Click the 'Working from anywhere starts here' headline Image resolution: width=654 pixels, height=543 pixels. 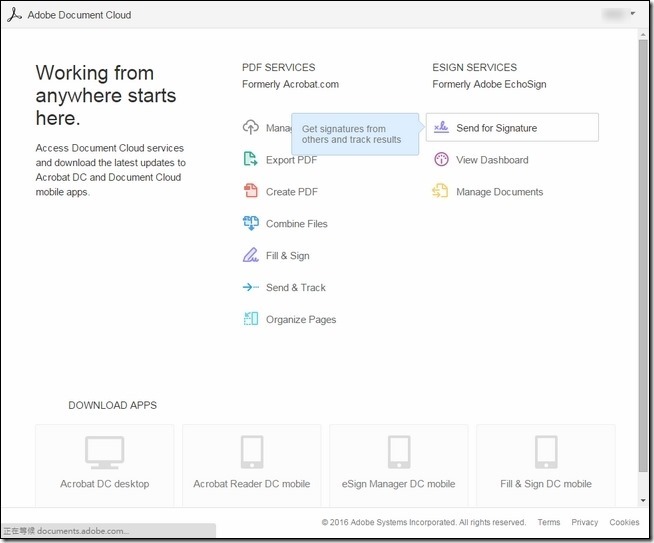(106, 96)
